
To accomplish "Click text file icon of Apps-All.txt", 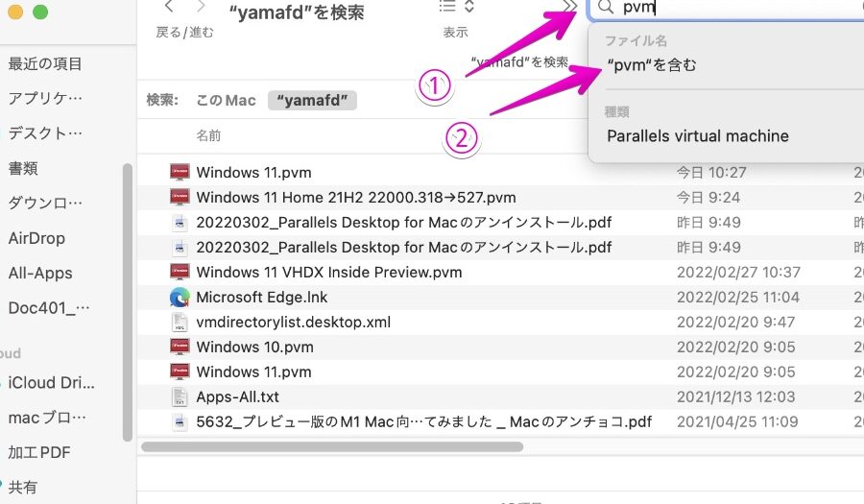I will [x=180, y=396].
